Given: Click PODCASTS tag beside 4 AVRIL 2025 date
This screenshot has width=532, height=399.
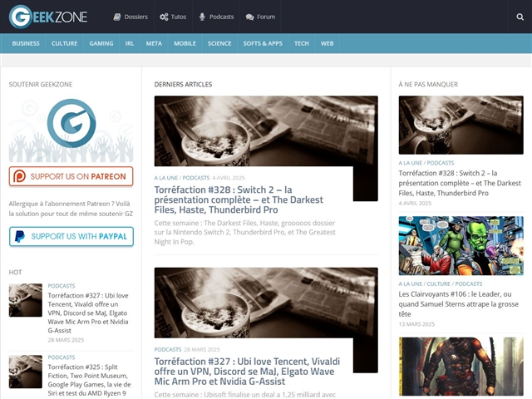Looking at the screenshot, I should click(196, 178).
